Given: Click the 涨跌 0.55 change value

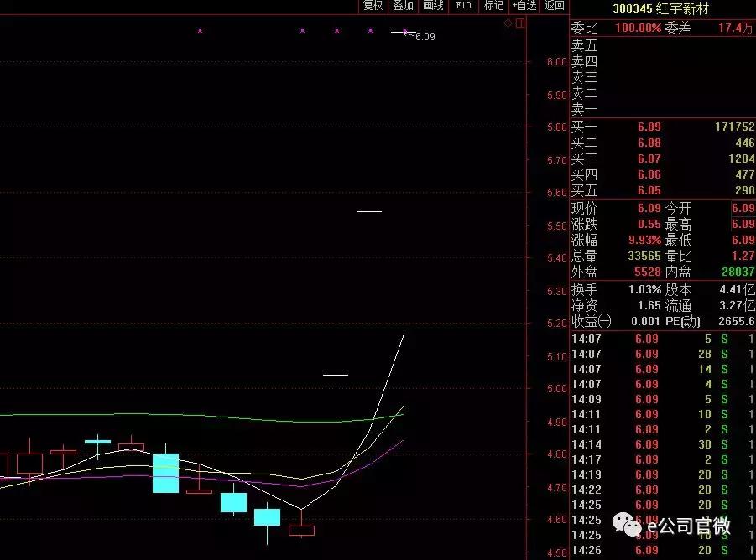Looking at the screenshot, I should tap(649, 224).
